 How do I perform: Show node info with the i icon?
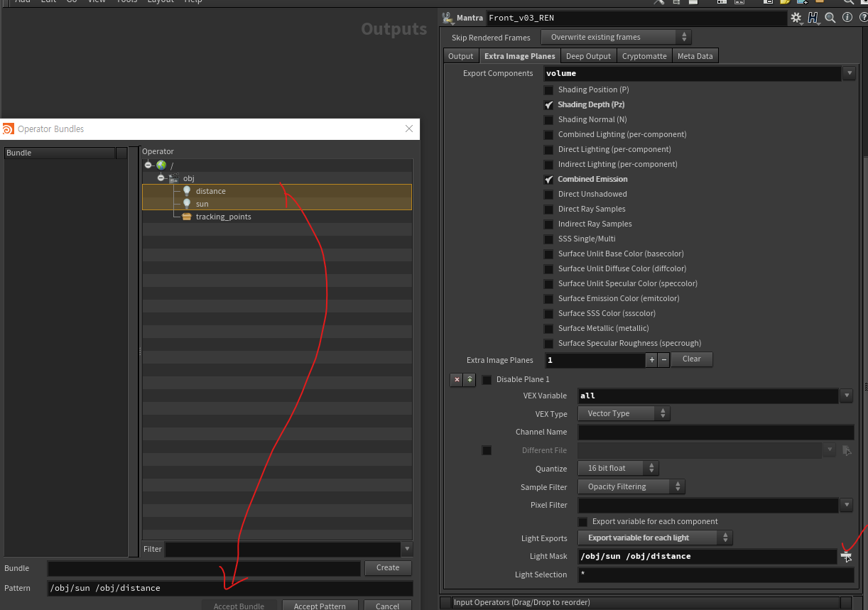[846, 18]
